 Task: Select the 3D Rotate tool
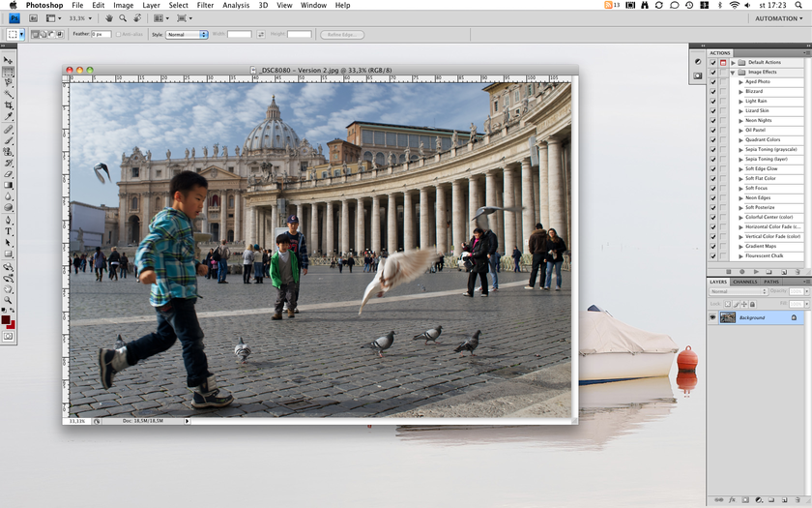9,267
